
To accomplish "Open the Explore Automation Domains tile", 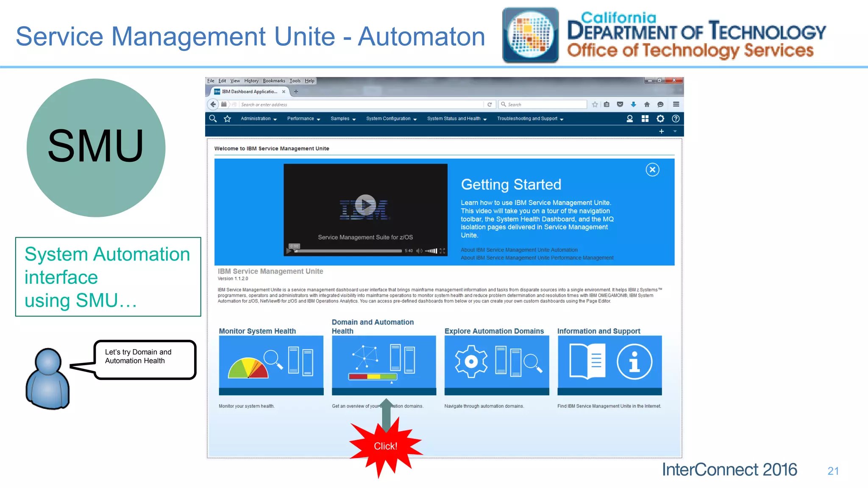I will 497,365.
